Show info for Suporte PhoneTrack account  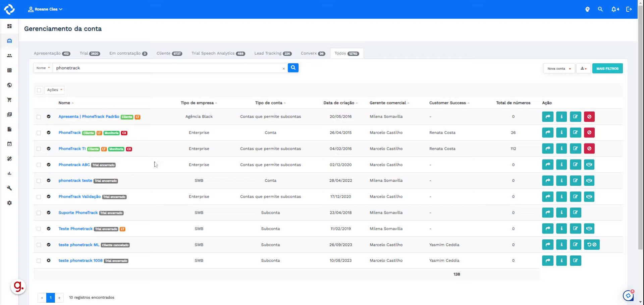coord(561,212)
